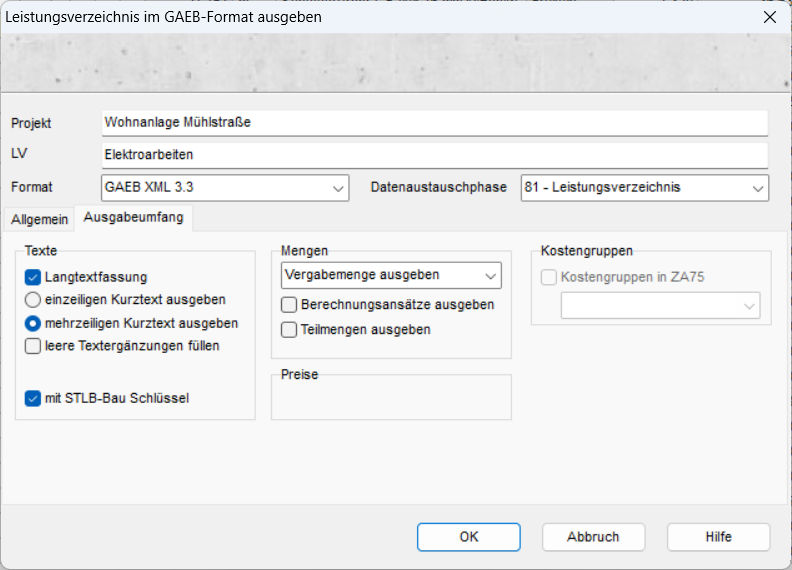792x570 pixels.
Task: Click the Projekt name input field
Action: coord(434,122)
